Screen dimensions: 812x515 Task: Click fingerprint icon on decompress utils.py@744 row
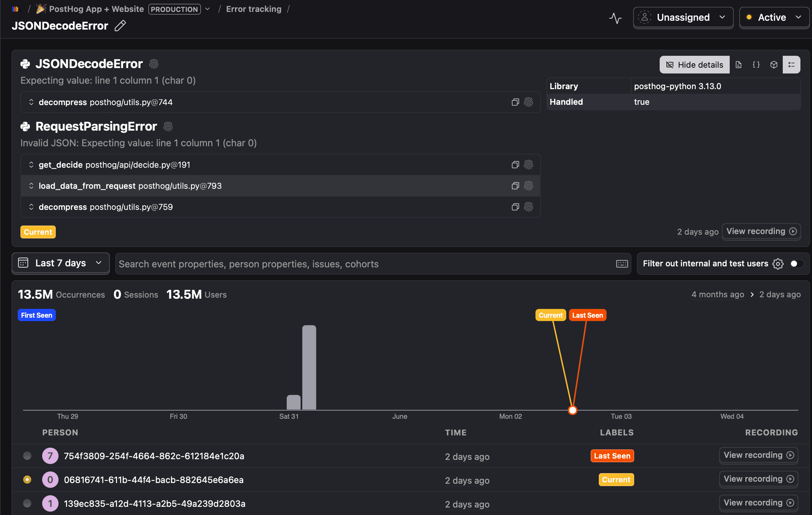[528, 102]
